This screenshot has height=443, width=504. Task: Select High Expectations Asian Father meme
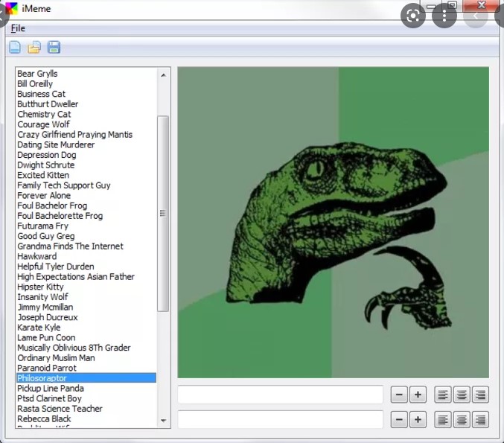tap(76, 277)
